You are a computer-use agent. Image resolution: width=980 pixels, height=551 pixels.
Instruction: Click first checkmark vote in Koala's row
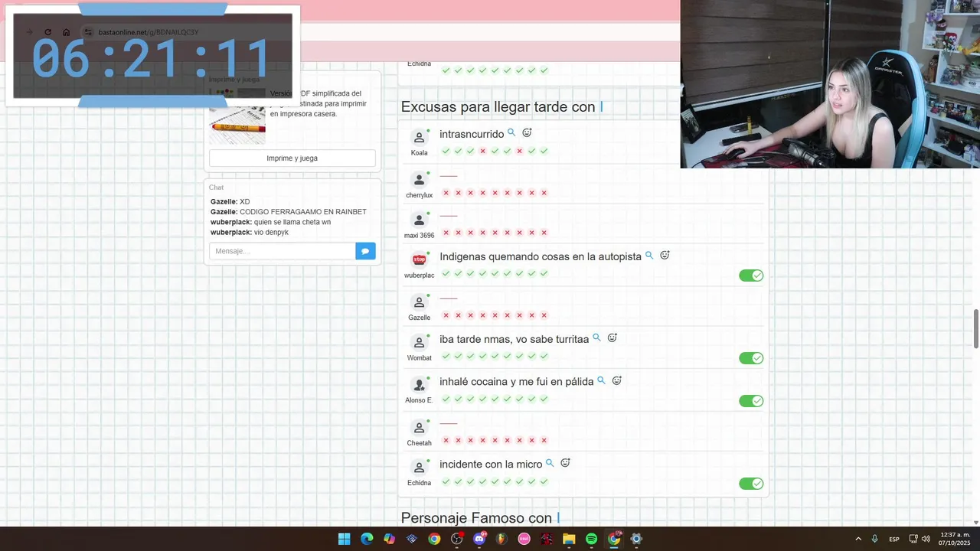point(446,152)
